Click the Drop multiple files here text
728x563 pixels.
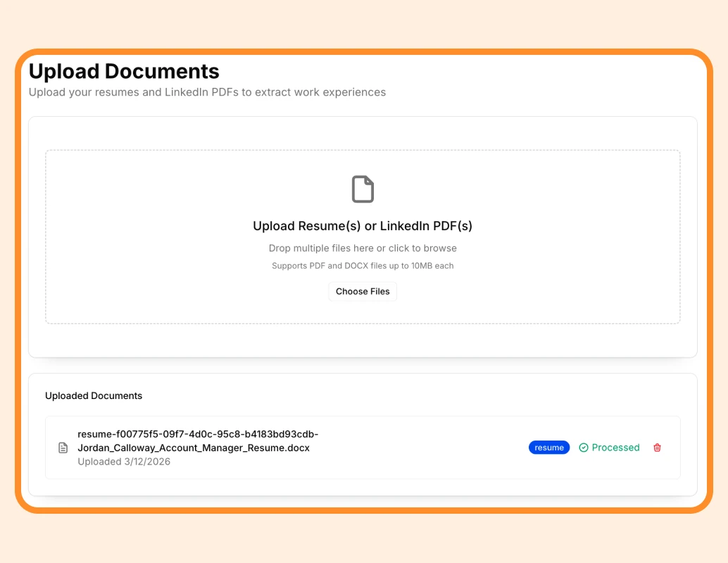coord(363,248)
